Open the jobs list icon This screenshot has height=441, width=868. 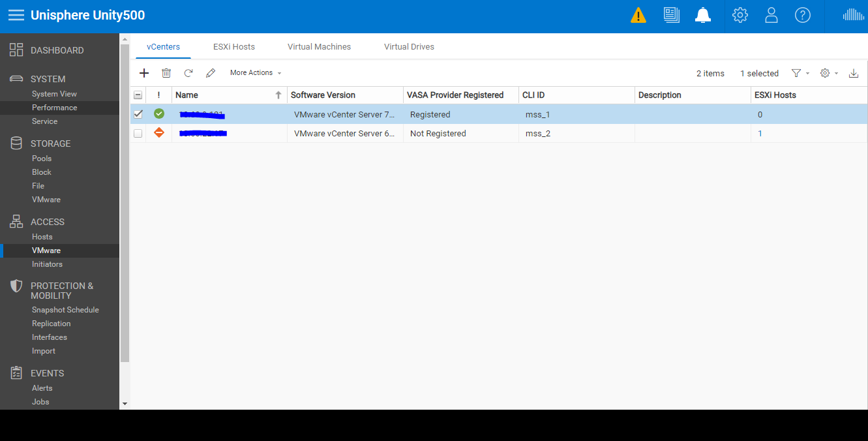(671, 14)
